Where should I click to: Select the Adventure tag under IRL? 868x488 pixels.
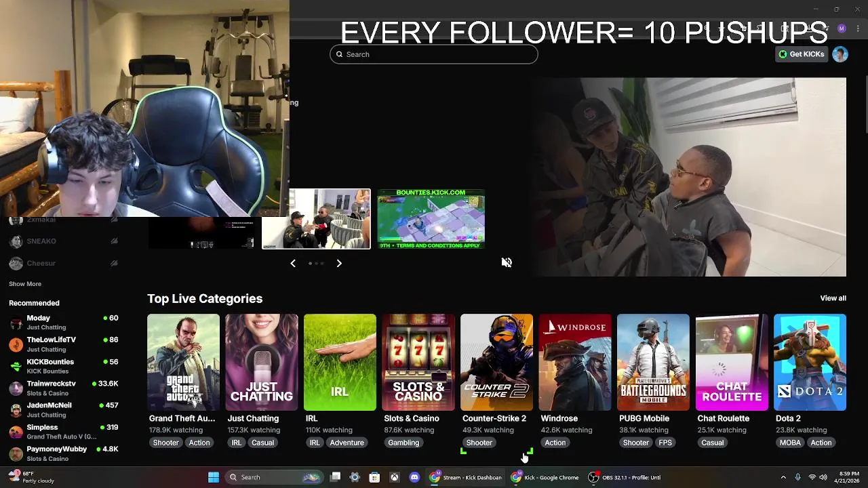pos(347,443)
